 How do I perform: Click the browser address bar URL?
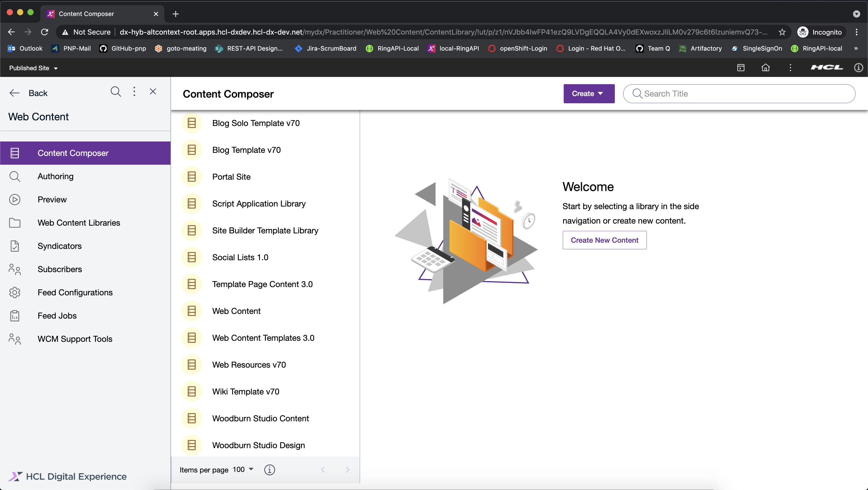444,32
